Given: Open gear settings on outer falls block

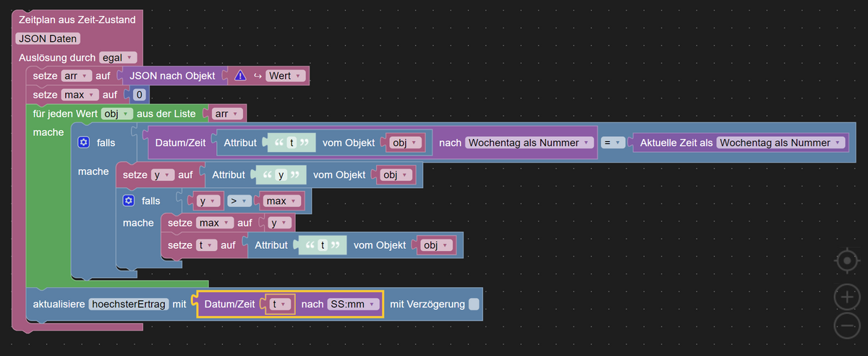Looking at the screenshot, I should coord(83,143).
